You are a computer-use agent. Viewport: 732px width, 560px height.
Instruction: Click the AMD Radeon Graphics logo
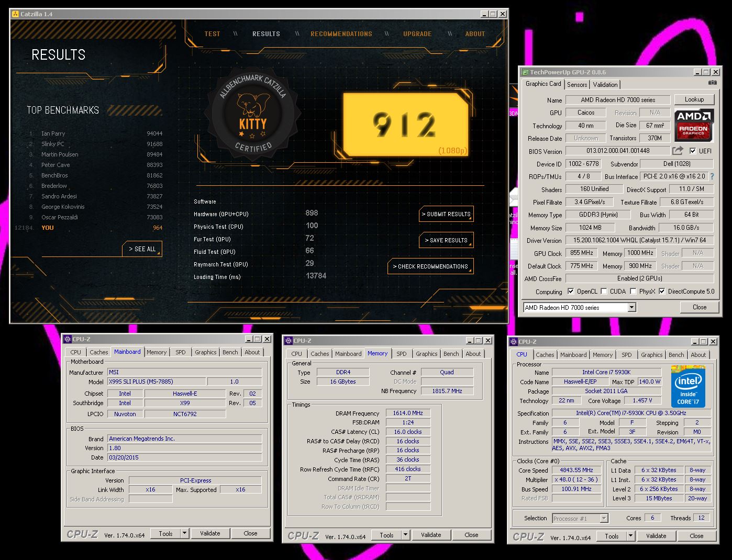click(693, 126)
